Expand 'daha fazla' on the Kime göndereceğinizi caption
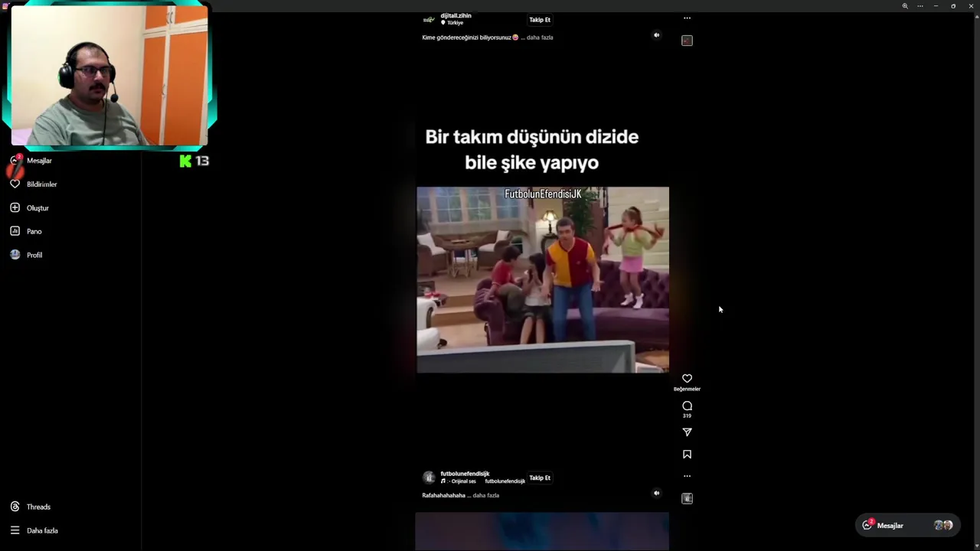 tap(540, 37)
